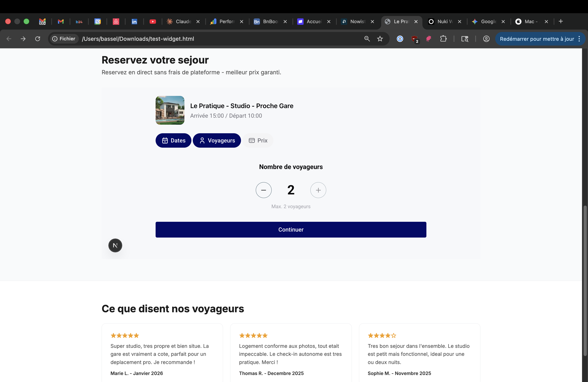Viewport: 588px width, 382px height.
Task: Open the 1Password extension
Action: [x=400, y=39]
